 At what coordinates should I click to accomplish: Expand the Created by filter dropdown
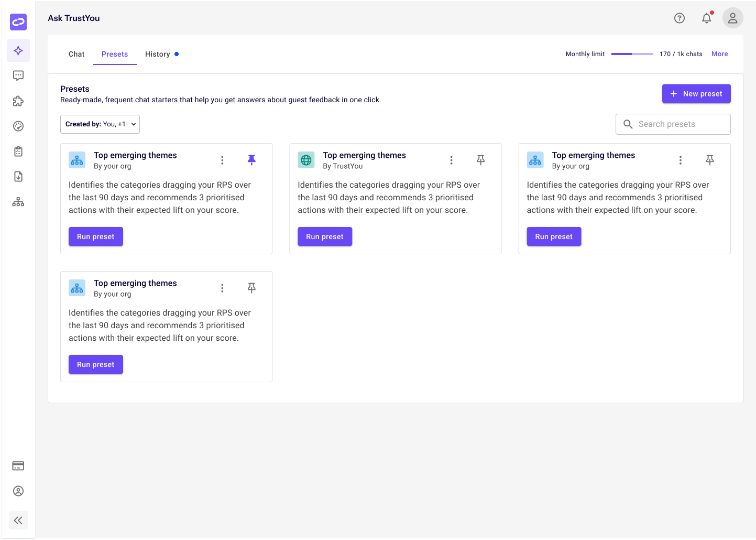[x=100, y=124]
